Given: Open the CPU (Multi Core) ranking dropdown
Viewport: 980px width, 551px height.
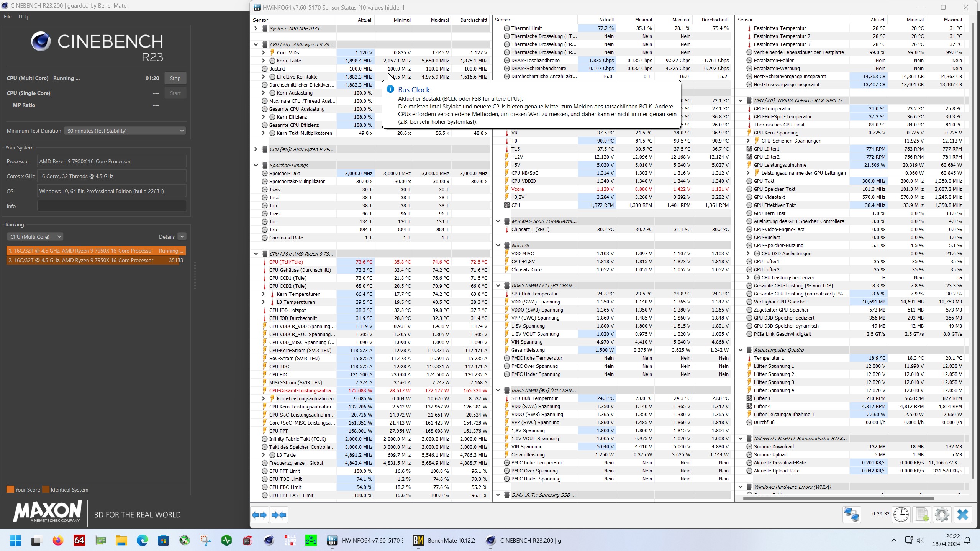Looking at the screenshot, I should pos(35,237).
